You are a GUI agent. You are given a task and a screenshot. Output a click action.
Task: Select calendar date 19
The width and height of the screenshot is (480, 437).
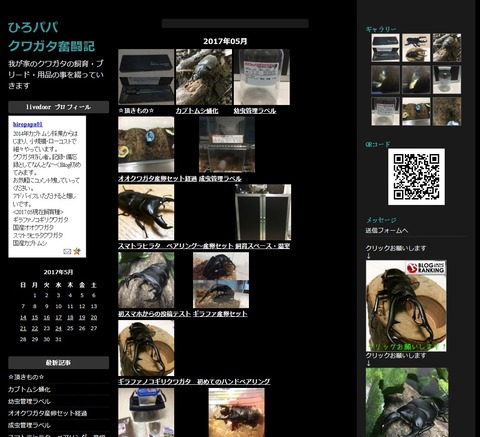click(82, 318)
